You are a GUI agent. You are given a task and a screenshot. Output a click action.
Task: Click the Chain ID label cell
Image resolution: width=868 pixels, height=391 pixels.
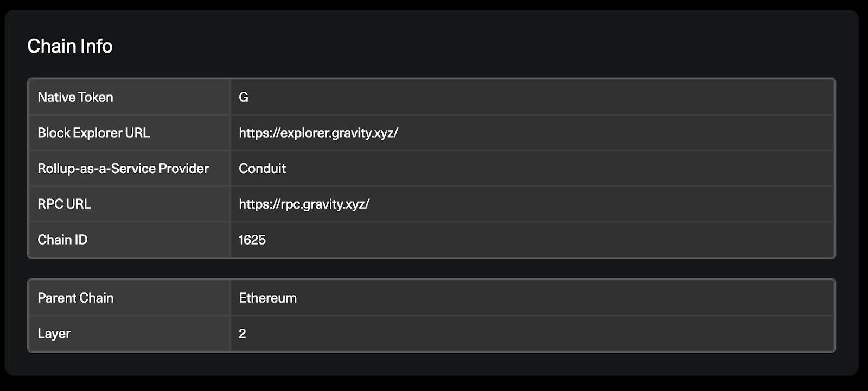(x=130, y=240)
